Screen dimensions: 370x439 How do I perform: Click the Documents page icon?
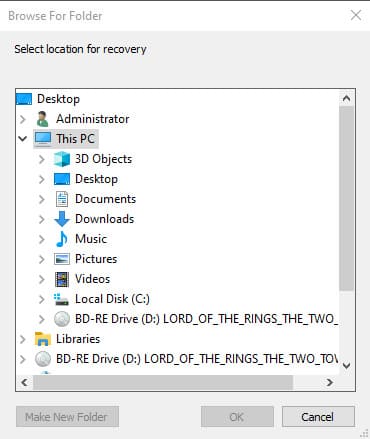62,199
